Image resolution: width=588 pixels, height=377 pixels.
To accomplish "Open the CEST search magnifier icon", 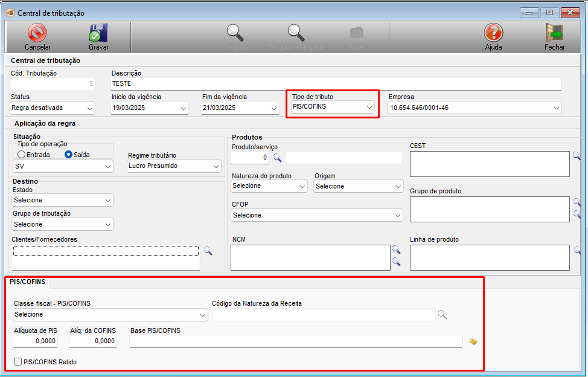I will 577,155.
